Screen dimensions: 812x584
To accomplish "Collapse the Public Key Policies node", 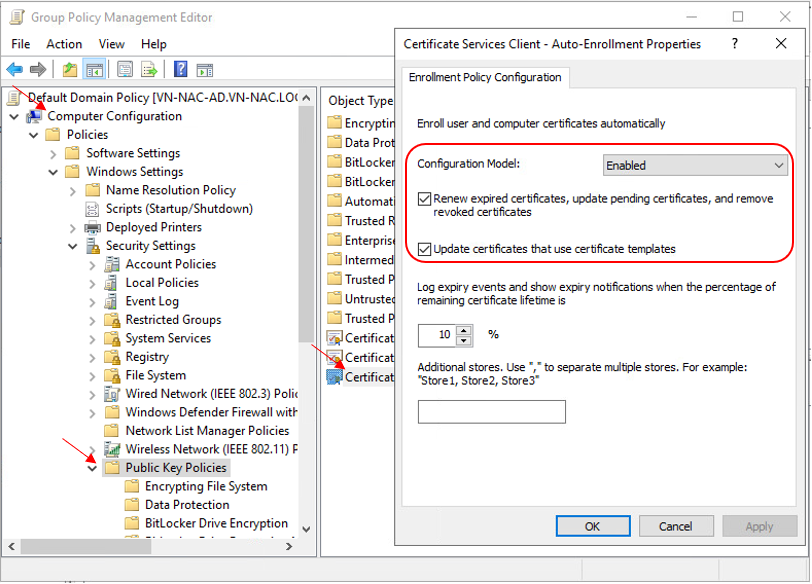I will pyautogui.click(x=92, y=467).
